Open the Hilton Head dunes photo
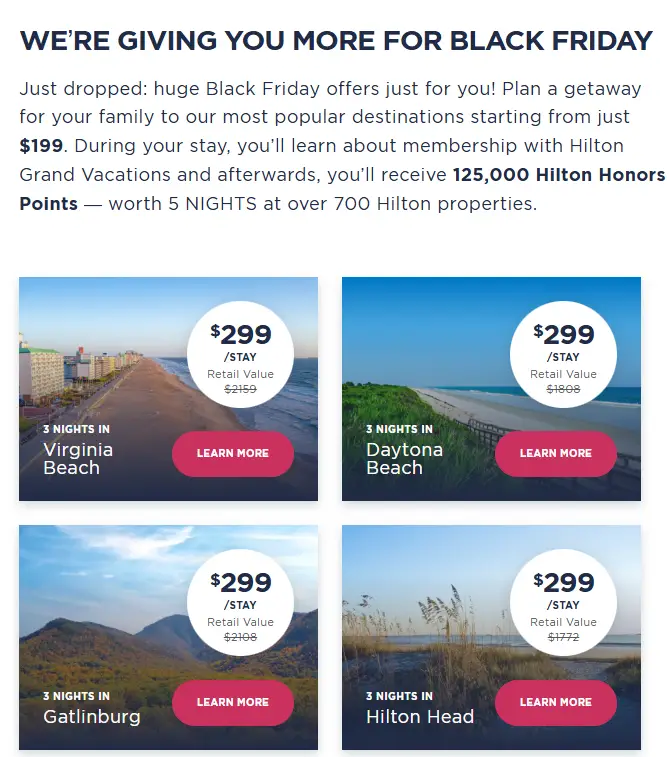 (420, 610)
